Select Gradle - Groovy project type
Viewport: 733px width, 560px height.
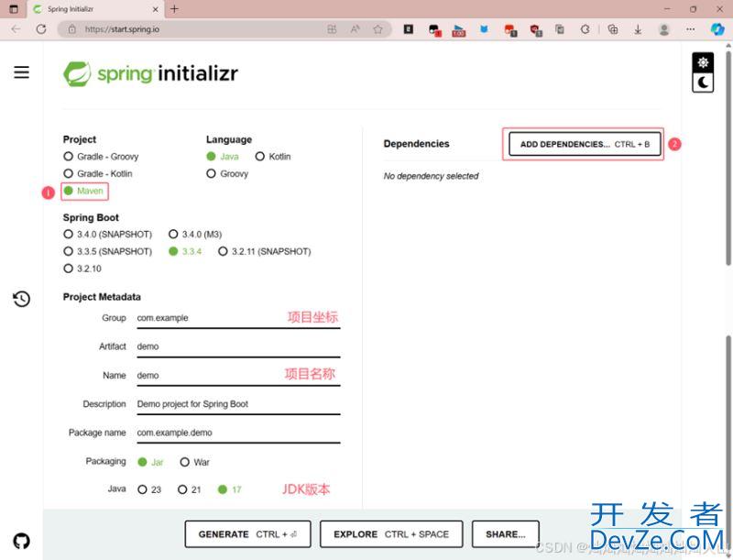[x=101, y=156]
